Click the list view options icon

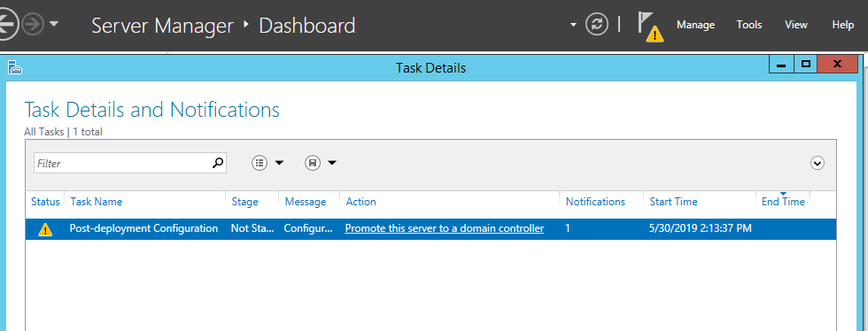[x=260, y=163]
